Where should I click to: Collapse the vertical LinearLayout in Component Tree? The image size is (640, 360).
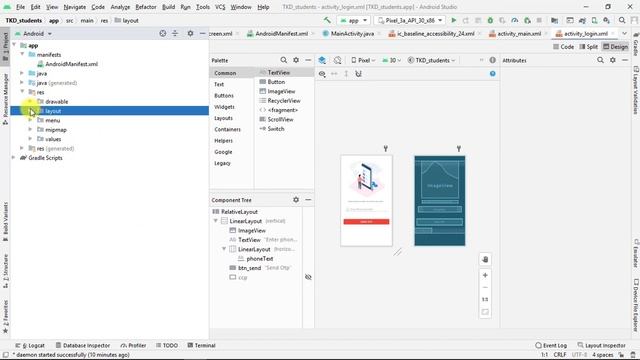[x=216, y=221]
